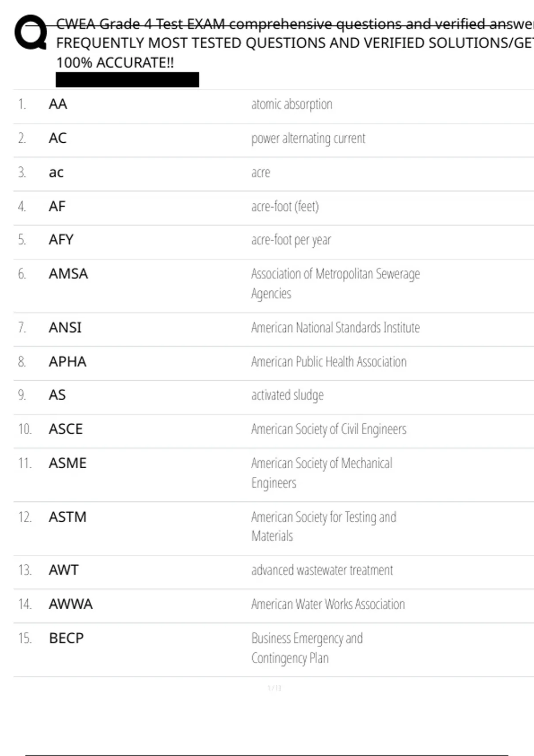Image resolution: width=534 pixels, height=756 pixels.
Task: Click 'American Society of Mechanical Engineers' text
Action: [321, 473]
